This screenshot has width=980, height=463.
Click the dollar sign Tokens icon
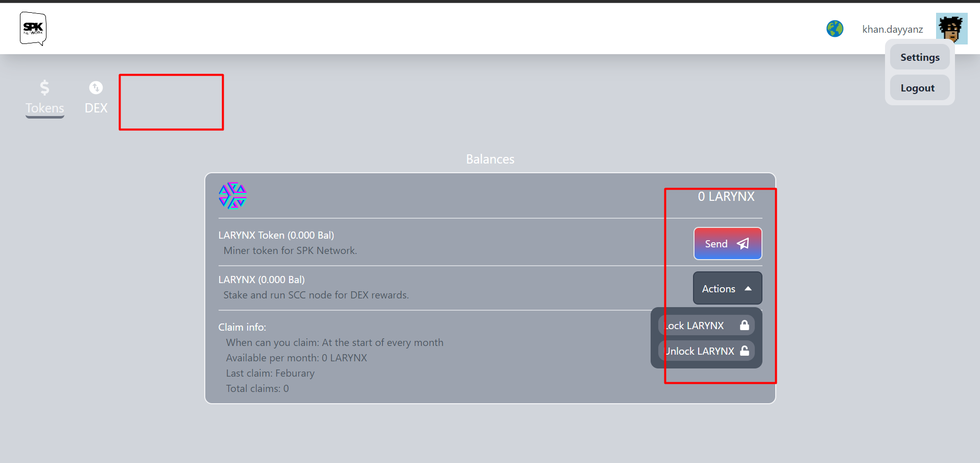45,87
